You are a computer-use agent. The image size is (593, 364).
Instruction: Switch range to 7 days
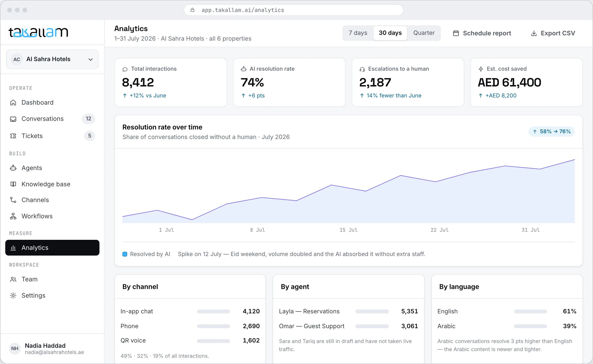(358, 33)
